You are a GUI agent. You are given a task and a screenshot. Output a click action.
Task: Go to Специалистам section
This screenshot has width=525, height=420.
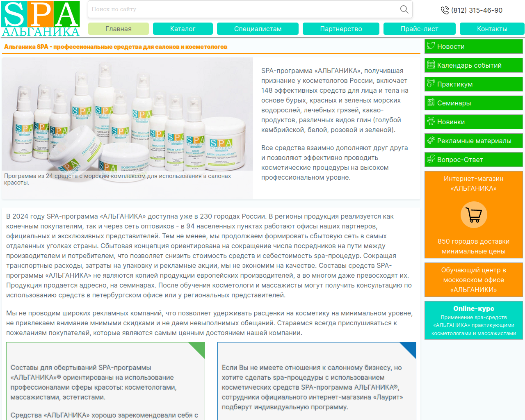(x=258, y=29)
